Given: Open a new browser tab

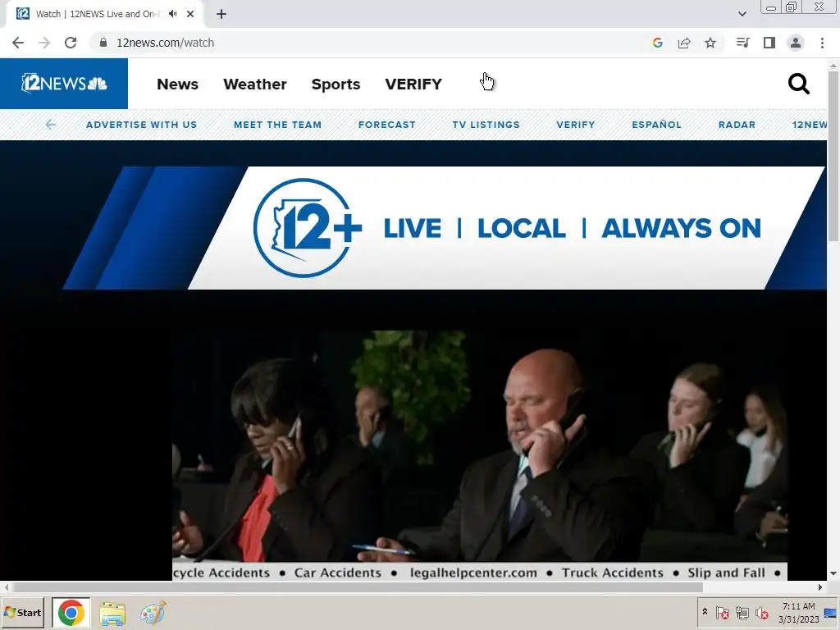Looking at the screenshot, I should point(221,14).
